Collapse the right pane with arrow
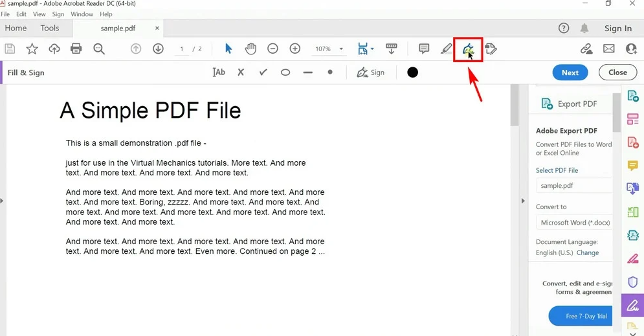This screenshot has width=644, height=336. pos(523,201)
